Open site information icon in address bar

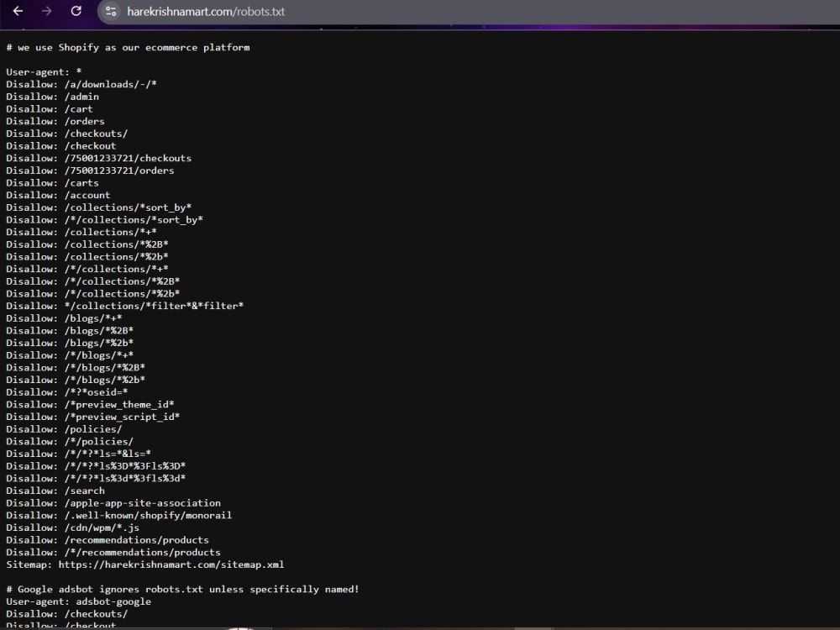[x=111, y=11]
